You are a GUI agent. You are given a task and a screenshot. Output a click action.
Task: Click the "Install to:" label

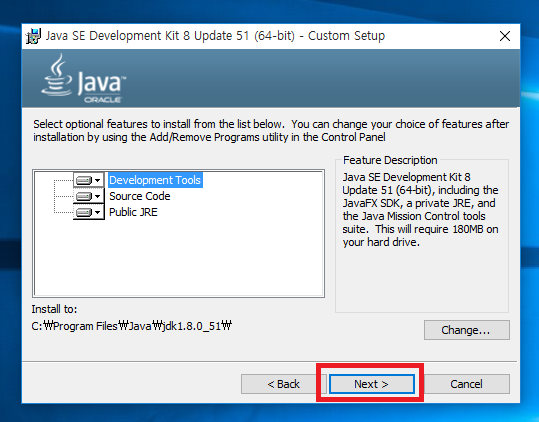tap(54, 309)
